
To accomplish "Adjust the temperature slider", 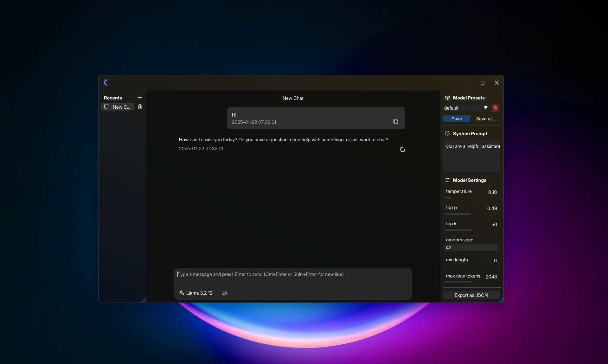I will [x=471, y=198].
